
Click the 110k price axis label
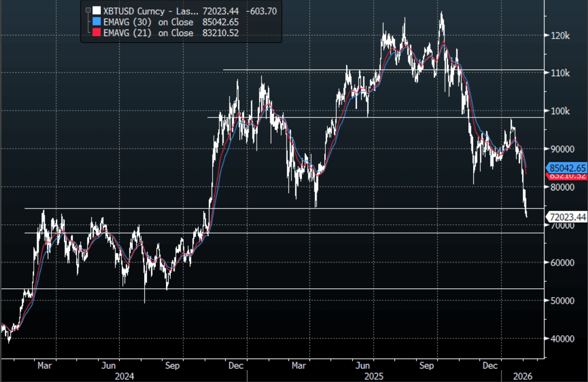point(560,73)
